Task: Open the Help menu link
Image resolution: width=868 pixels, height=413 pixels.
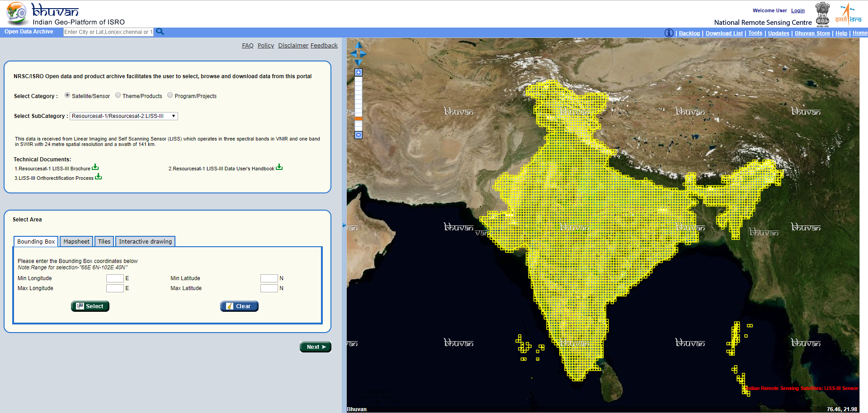Action: tap(841, 33)
